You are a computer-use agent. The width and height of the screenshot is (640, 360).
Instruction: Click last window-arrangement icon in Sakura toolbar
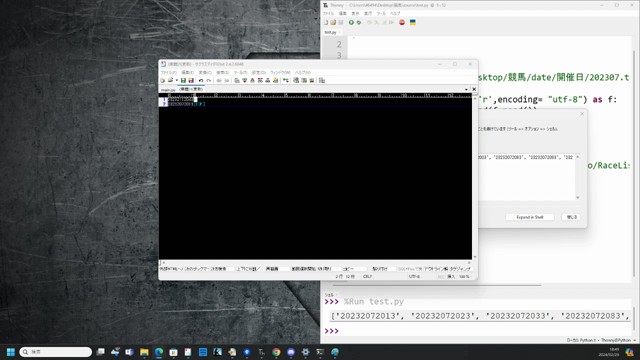pos(322,80)
